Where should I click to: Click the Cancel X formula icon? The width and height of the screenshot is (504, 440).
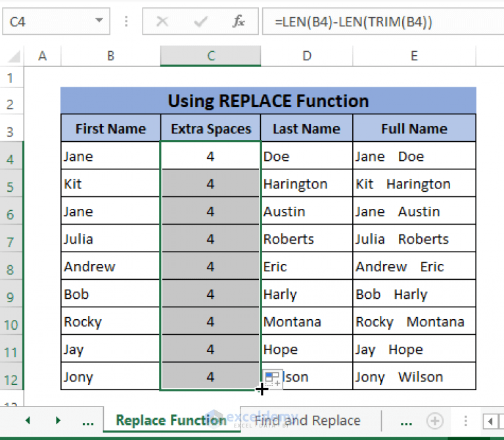coord(162,22)
